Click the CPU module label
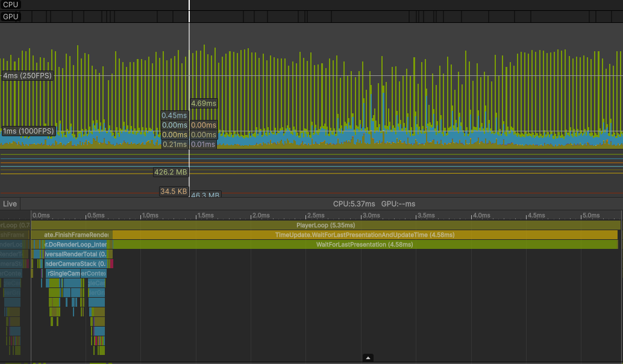 click(10, 5)
